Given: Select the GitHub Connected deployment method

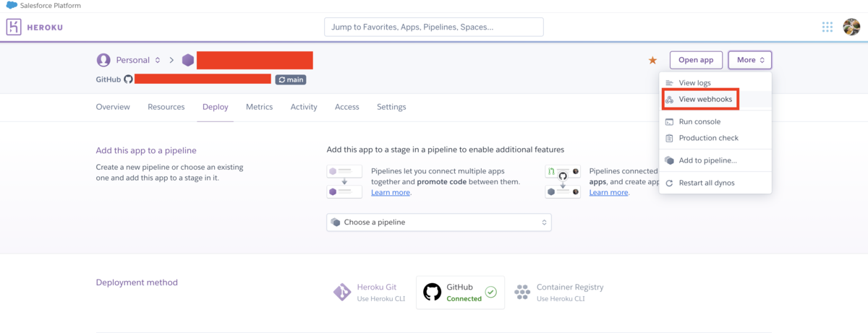Looking at the screenshot, I should click(x=460, y=293).
